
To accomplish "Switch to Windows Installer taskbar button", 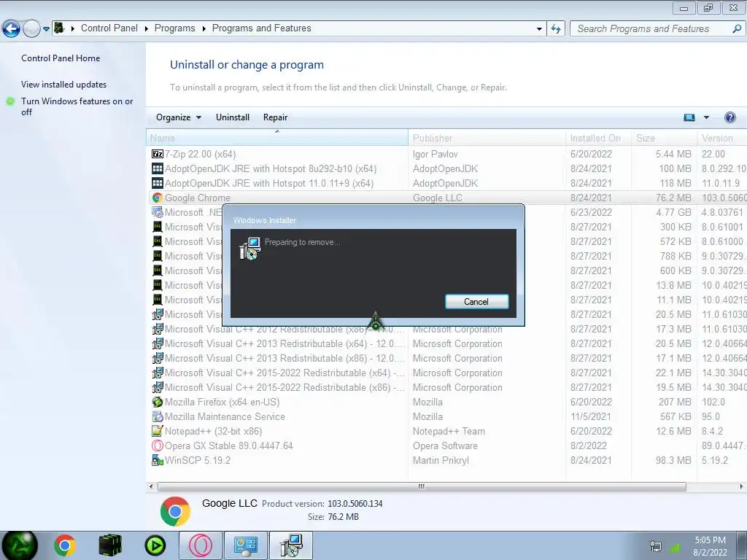I will coord(291,545).
